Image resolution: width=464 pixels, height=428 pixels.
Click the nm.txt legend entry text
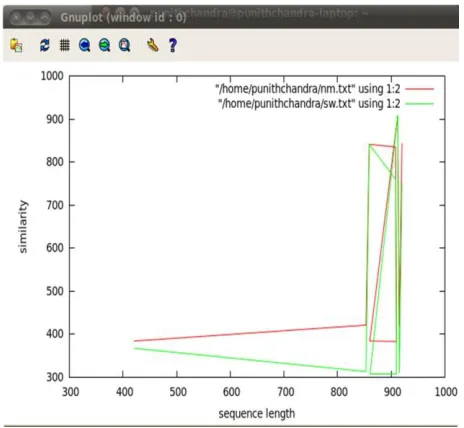[x=308, y=89]
